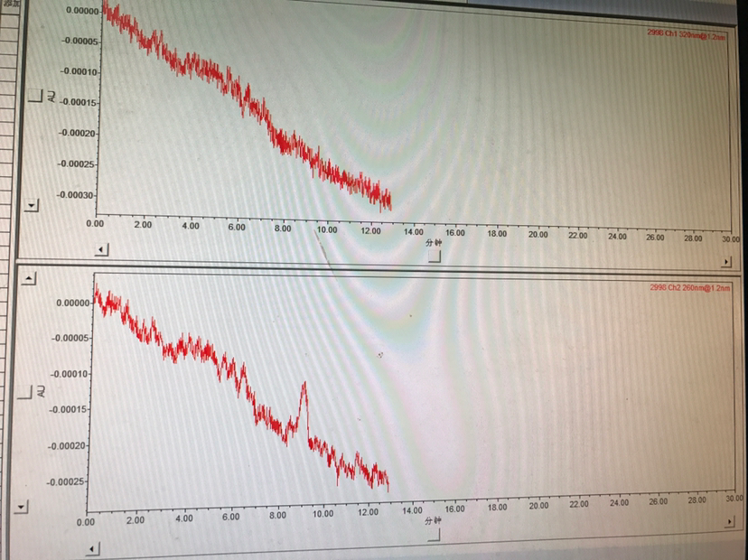The height and width of the screenshot is (560, 748).
Task: Click the 30.00 time tick under the 320nm plot
Action: (730, 239)
